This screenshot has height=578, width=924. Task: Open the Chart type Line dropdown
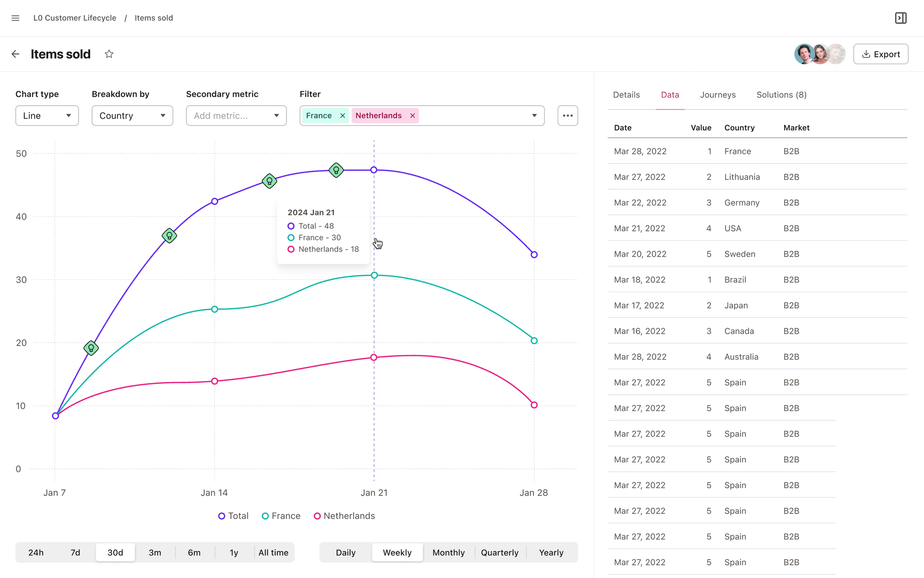(47, 116)
